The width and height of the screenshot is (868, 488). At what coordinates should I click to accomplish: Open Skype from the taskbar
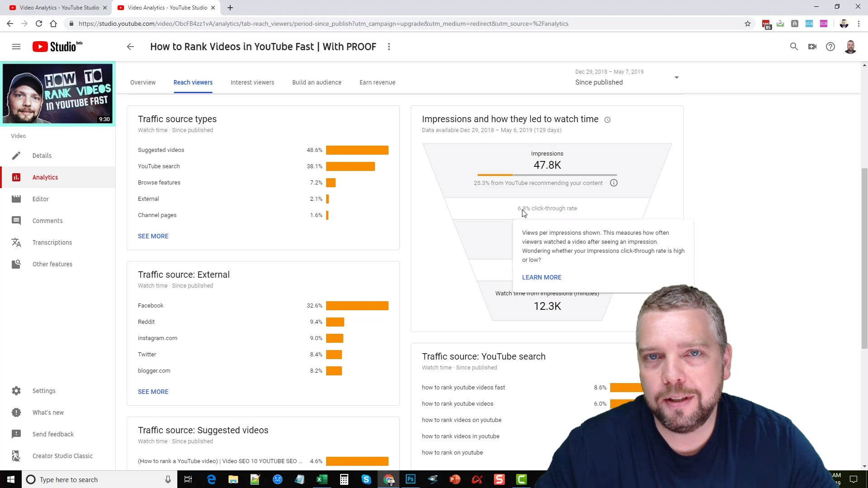pyautogui.click(x=366, y=479)
